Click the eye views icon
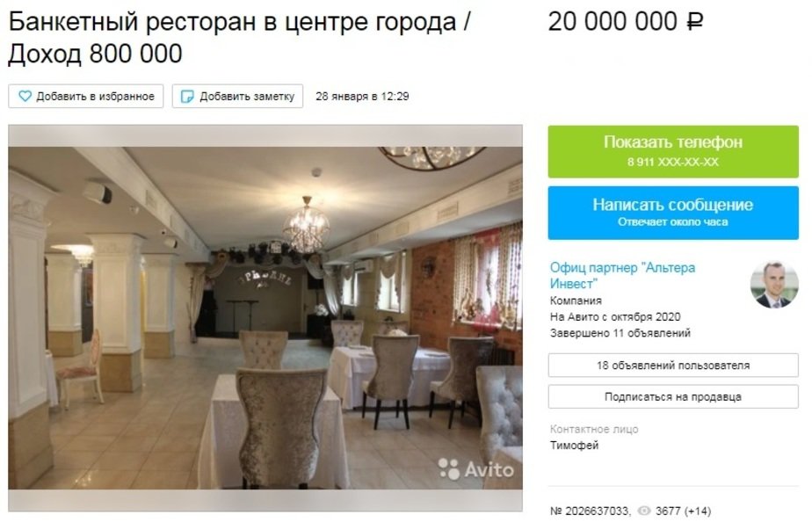This screenshot has width=812, height=522. point(643,511)
